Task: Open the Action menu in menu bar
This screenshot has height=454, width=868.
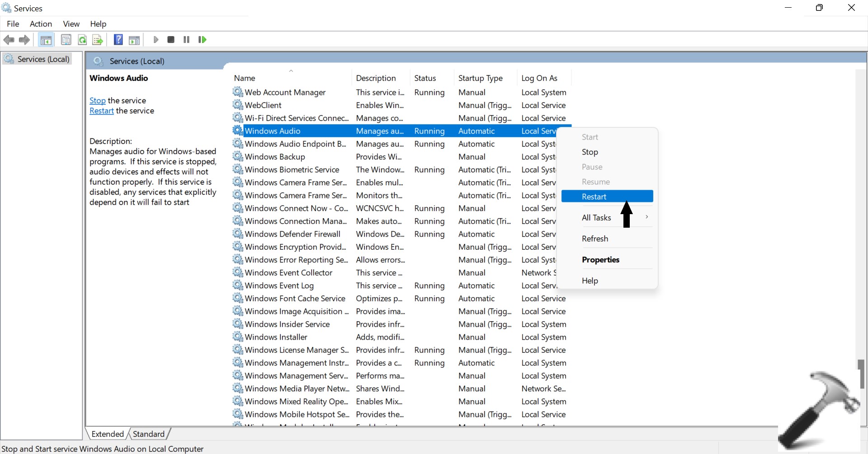Action: (41, 24)
